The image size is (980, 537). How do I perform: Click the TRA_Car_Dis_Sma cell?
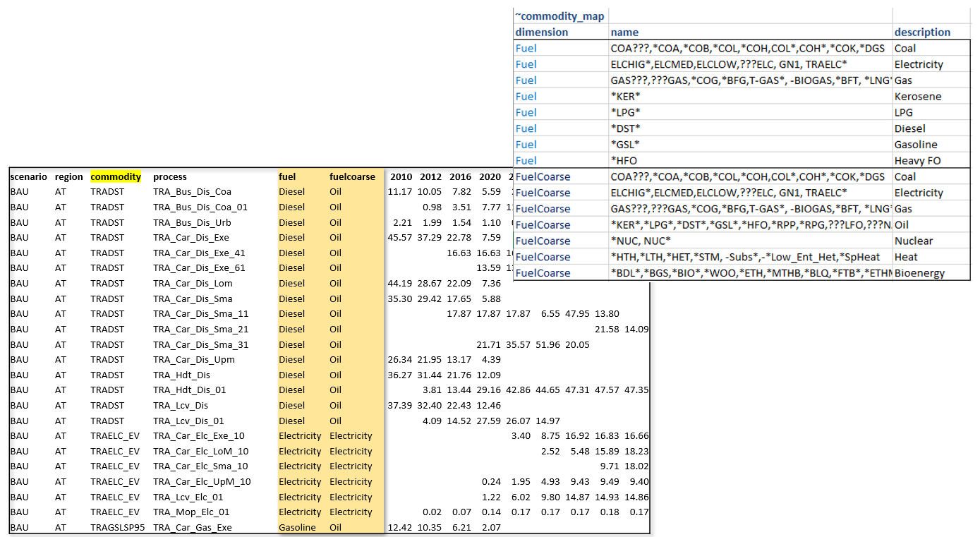[x=193, y=298]
